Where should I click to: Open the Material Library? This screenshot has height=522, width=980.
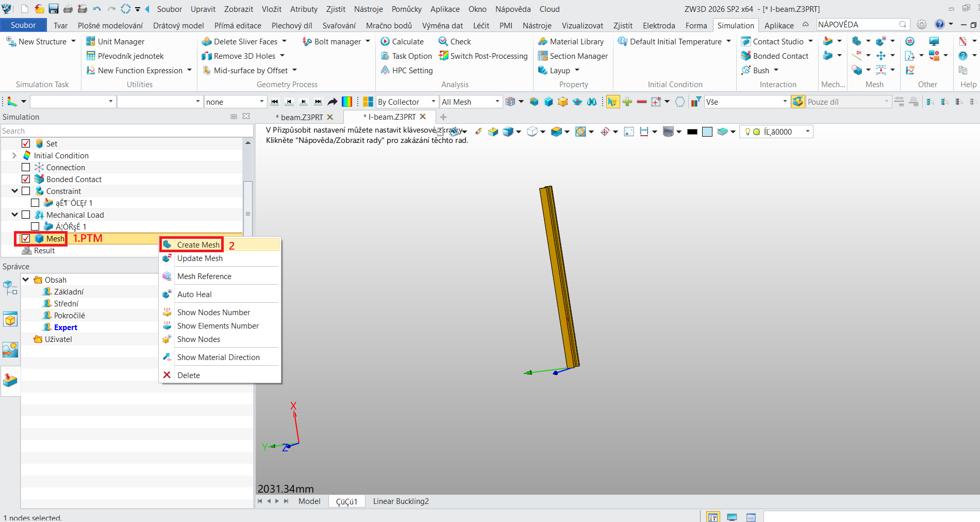pyautogui.click(x=571, y=41)
